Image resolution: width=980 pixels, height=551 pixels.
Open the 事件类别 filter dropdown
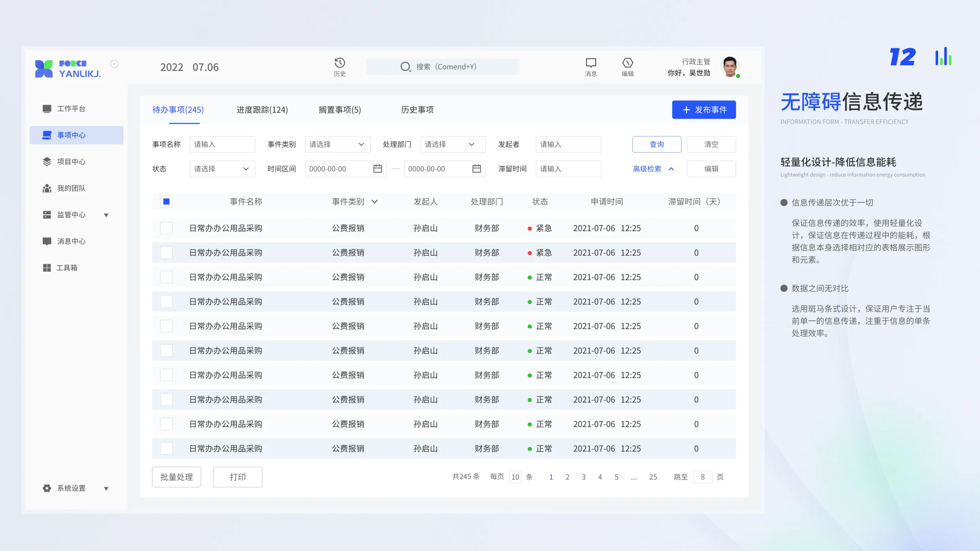(x=337, y=145)
